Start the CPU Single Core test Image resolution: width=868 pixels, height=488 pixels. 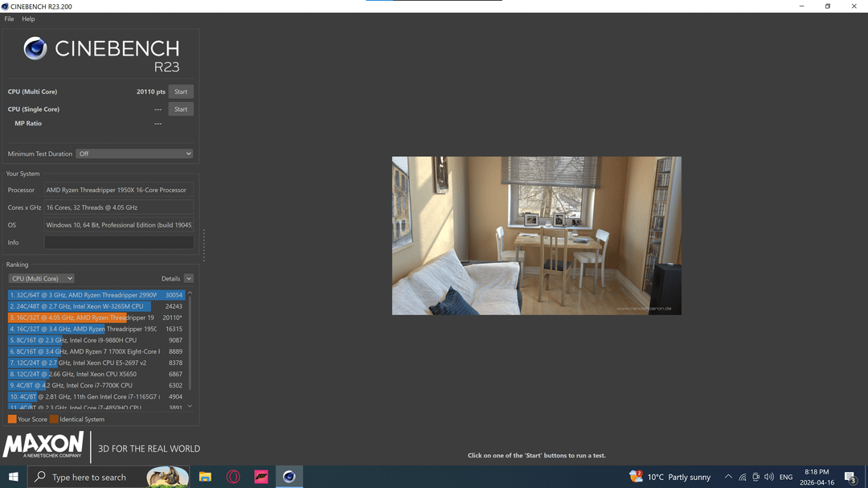click(181, 109)
